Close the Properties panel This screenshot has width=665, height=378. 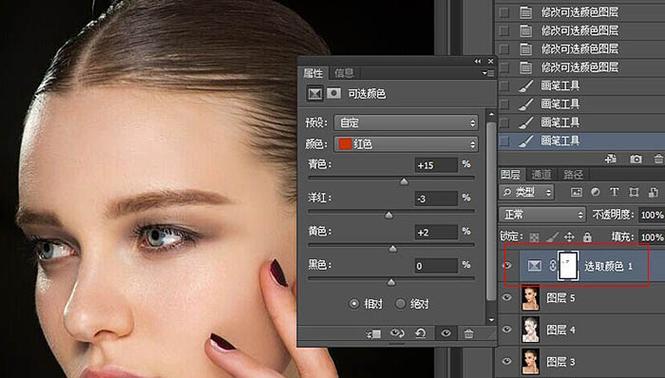491,62
